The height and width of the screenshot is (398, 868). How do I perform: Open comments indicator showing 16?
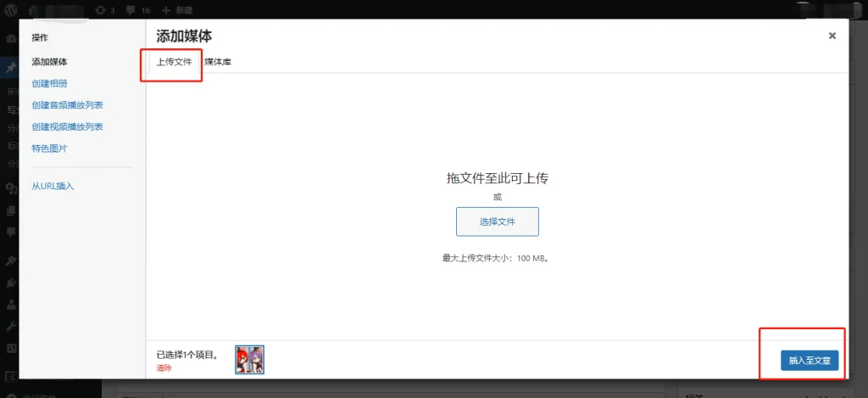[x=140, y=10]
